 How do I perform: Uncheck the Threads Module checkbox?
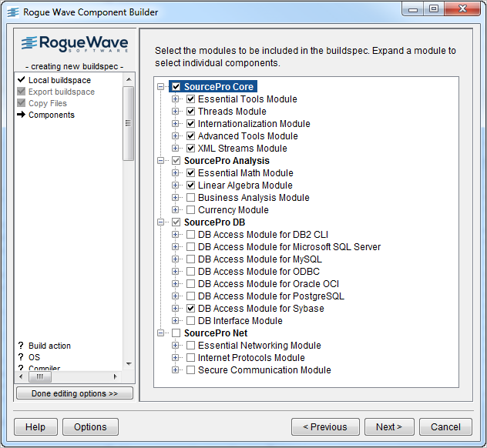(x=190, y=112)
